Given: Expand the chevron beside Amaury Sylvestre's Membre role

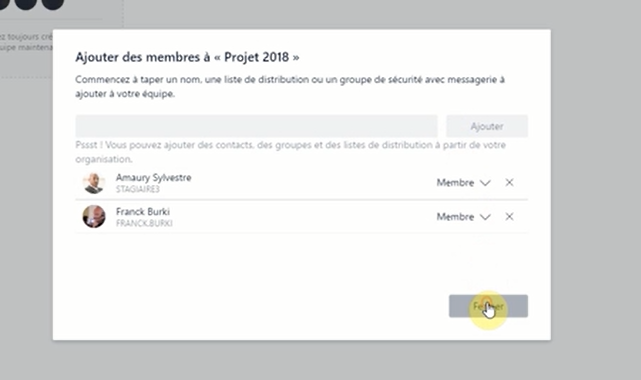Looking at the screenshot, I should (485, 183).
